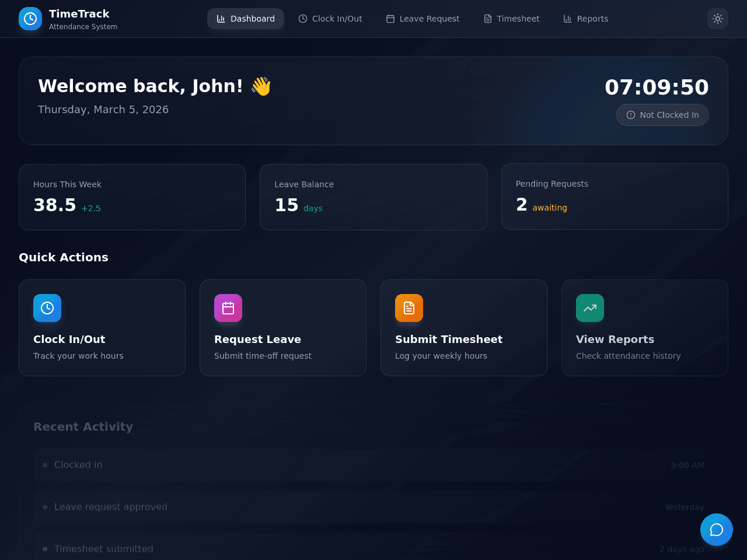
Task: Open the Submit Timesheet quick action card
Action: (x=464, y=328)
